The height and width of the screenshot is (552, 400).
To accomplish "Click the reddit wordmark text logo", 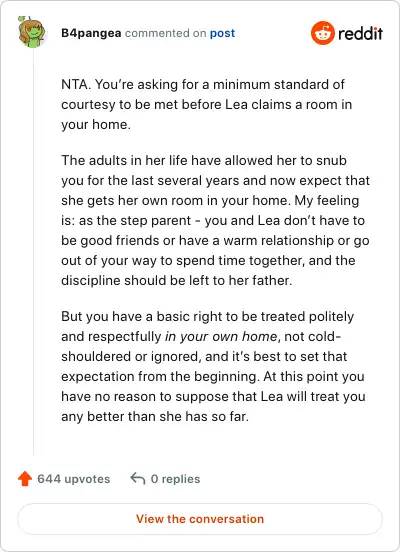I will click(x=360, y=33).
